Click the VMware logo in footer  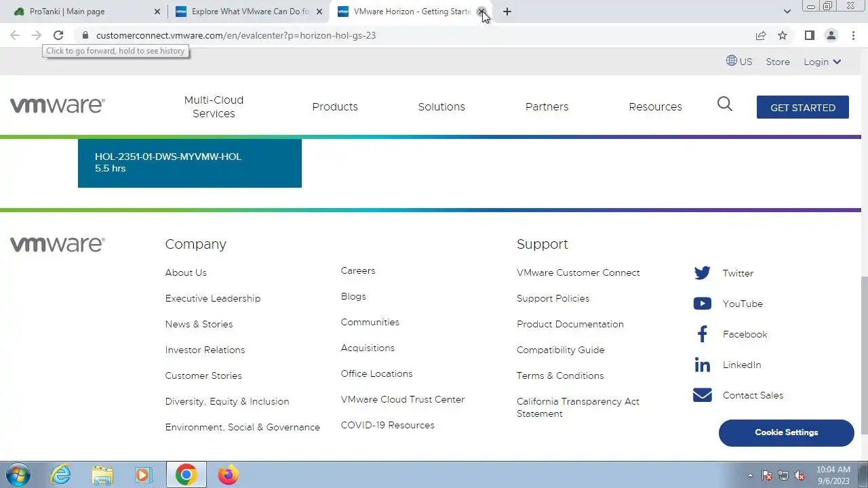tap(58, 244)
